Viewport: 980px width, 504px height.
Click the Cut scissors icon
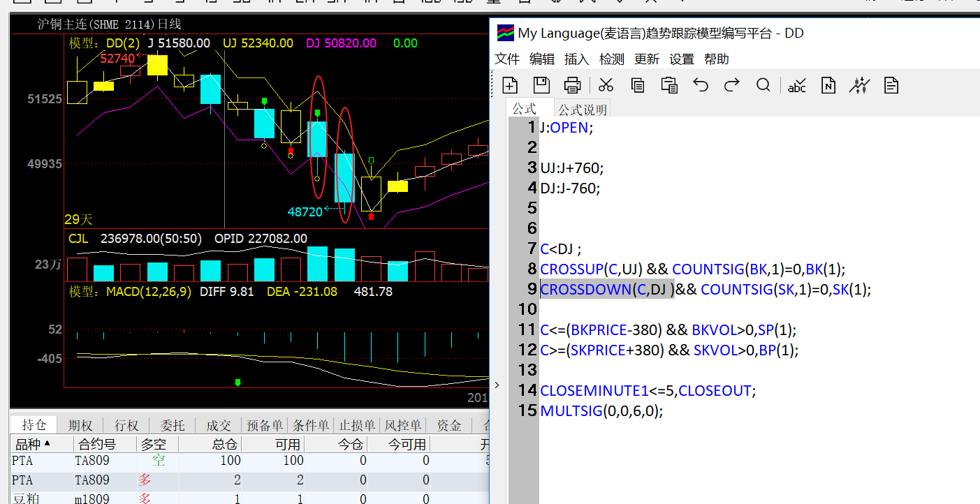tap(606, 85)
